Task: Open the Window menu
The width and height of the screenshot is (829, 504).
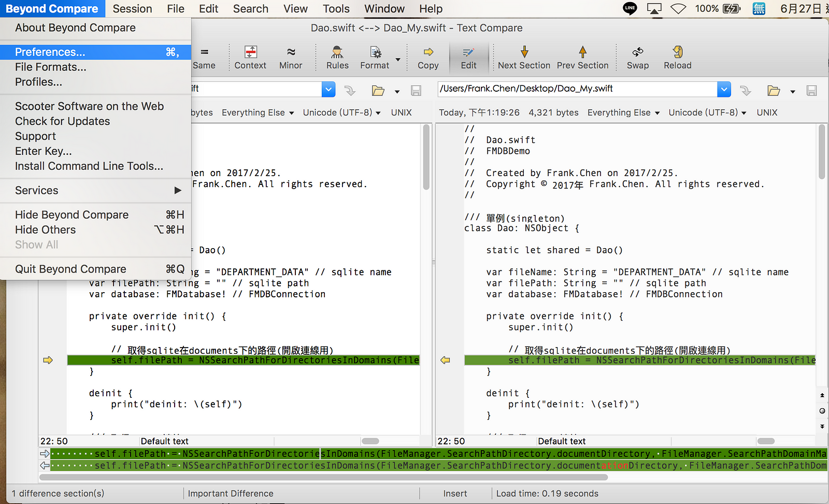Action: (384, 9)
